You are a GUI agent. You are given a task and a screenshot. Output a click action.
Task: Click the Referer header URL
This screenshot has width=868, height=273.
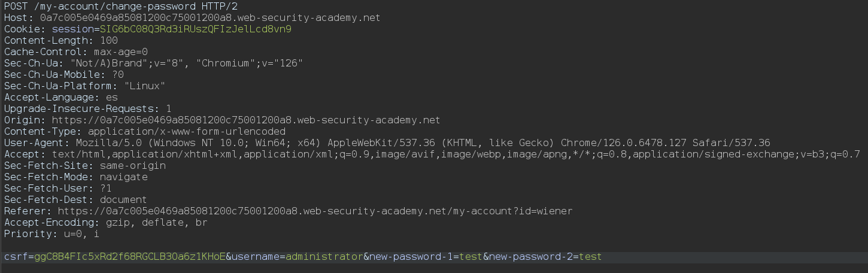click(x=315, y=211)
